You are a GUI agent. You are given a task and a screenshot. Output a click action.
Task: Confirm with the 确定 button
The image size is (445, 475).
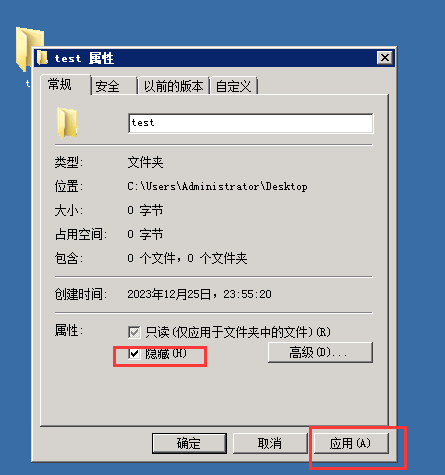(189, 443)
